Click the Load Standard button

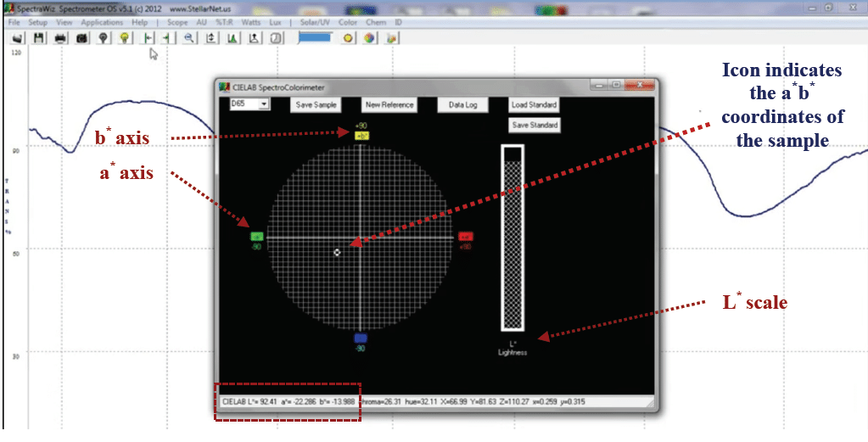(x=534, y=104)
